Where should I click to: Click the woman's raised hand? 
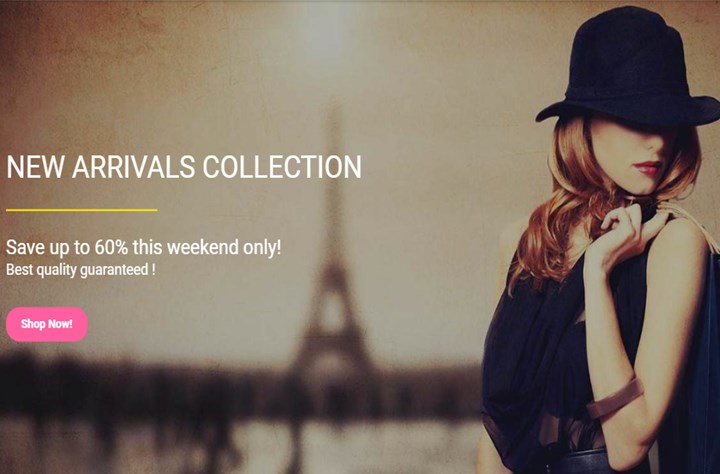[627, 237]
